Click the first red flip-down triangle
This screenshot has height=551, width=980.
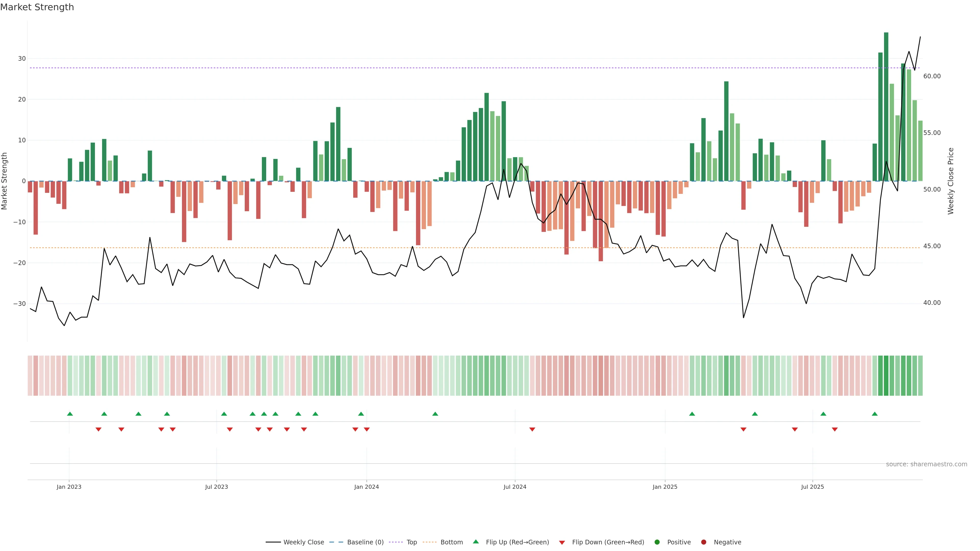99,429
